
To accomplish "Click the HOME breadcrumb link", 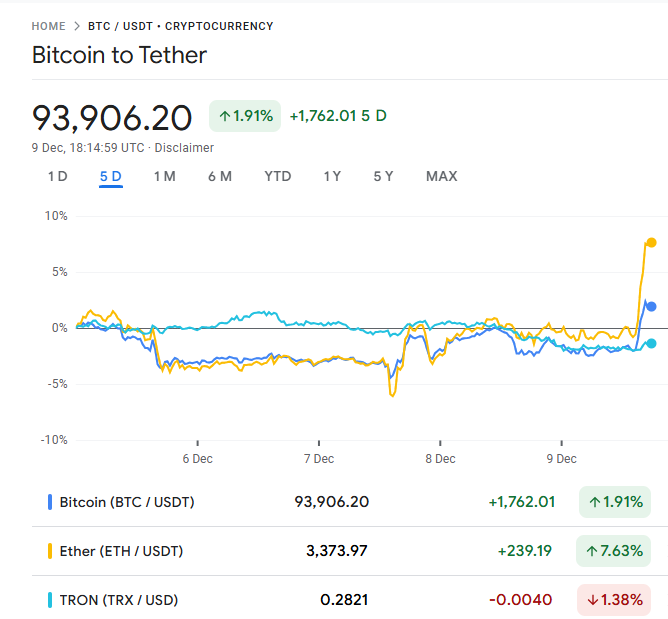I will coord(49,26).
